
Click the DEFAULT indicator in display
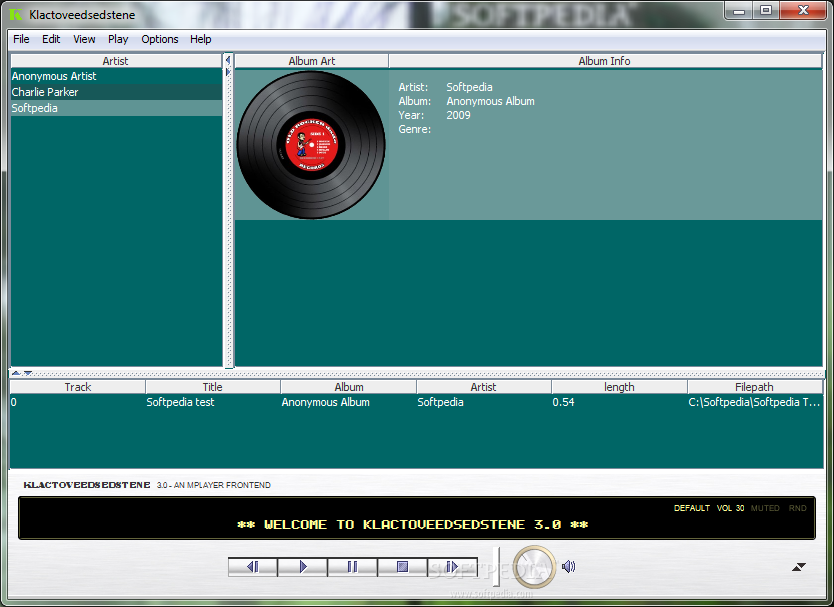pyautogui.click(x=691, y=508)
